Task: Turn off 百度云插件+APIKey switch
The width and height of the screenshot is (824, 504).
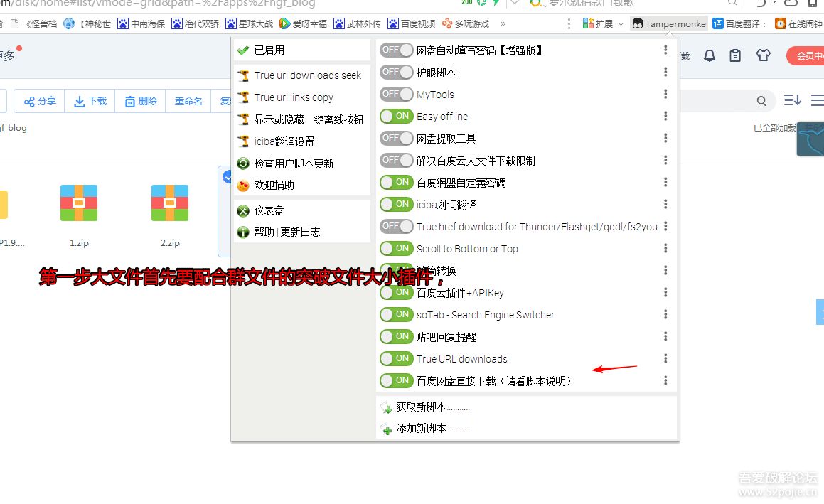Action: 396,293
